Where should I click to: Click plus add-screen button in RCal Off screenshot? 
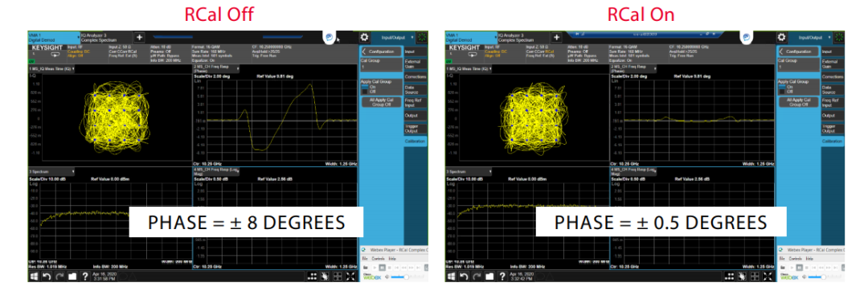(x=140, y=37)
